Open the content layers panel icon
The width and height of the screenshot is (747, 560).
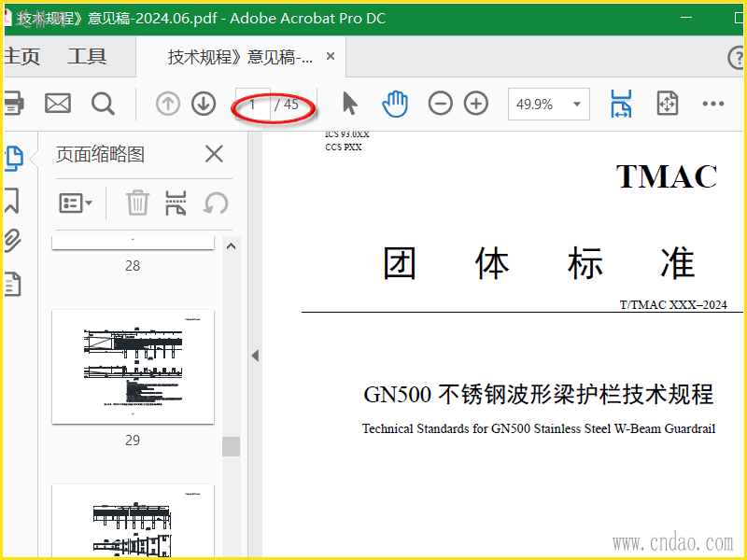[13, 284]
